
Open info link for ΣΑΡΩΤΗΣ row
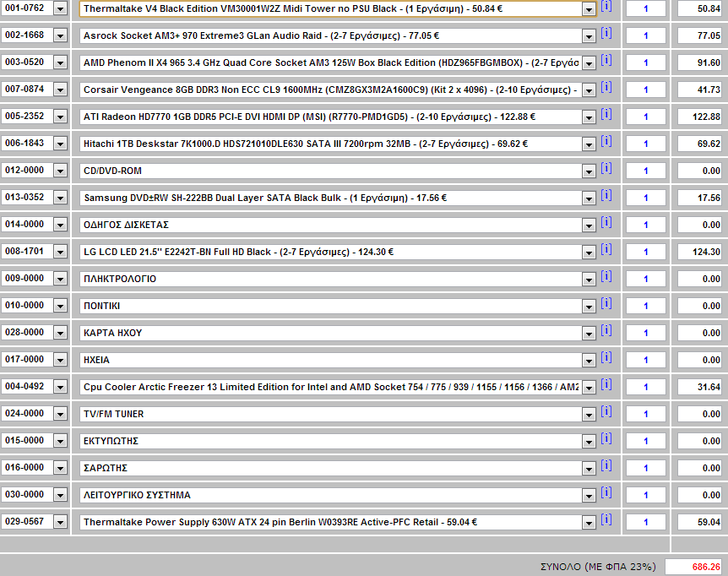click(x=606, y=465)
